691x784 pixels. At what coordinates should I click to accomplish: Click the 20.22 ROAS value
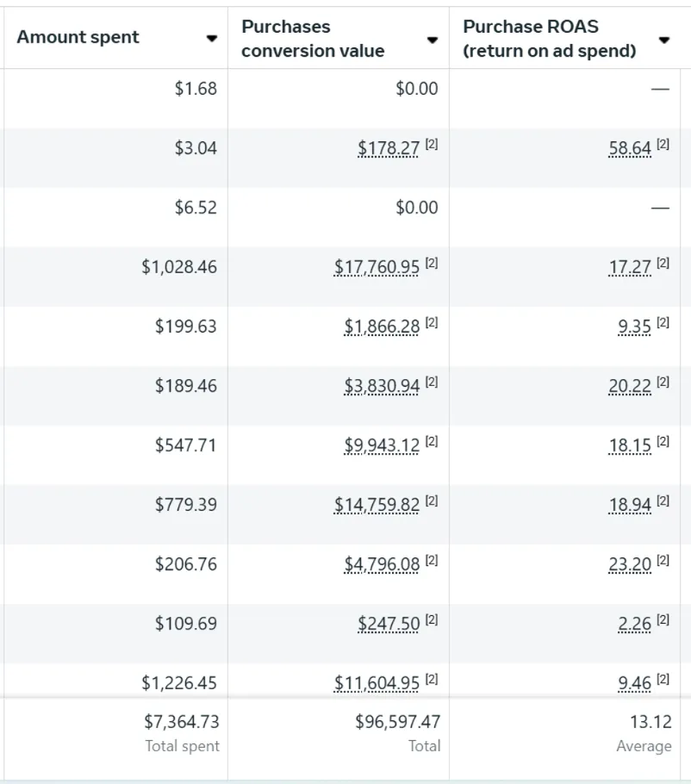(x=630, y=387)
